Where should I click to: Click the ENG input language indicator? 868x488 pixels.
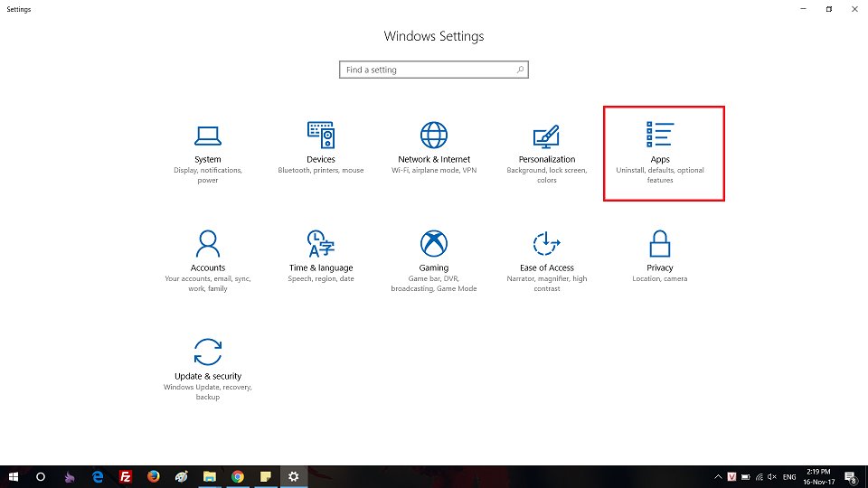click(789, 477)
